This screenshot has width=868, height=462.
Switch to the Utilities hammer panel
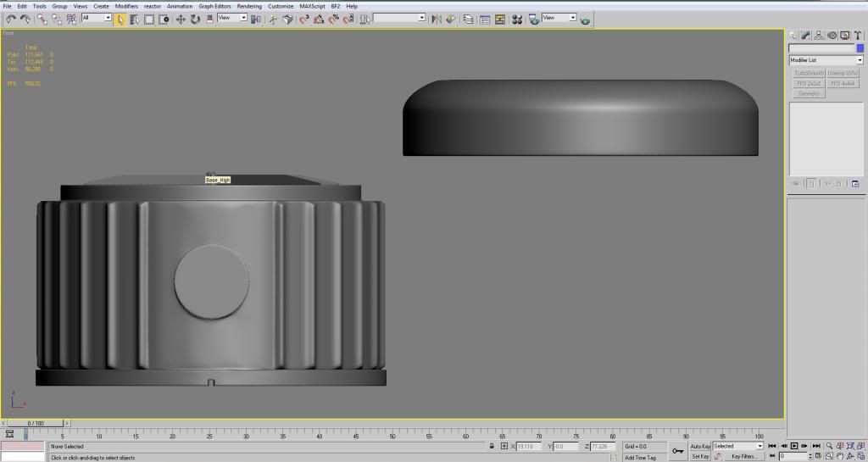pos(859,36)
